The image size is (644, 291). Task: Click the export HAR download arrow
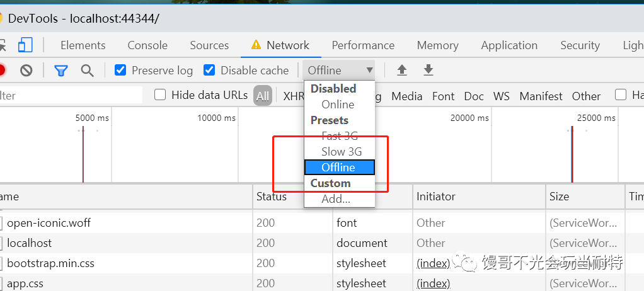point(428,70)
